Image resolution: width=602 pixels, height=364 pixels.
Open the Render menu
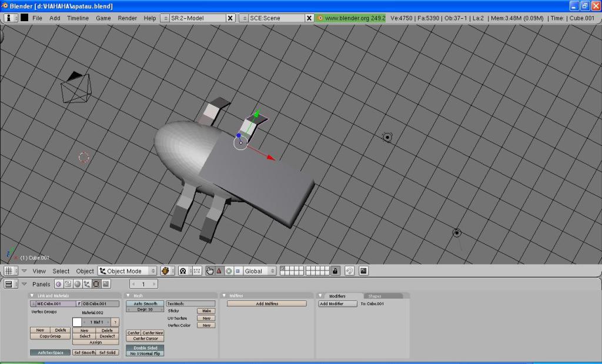(x=128, y=18)
